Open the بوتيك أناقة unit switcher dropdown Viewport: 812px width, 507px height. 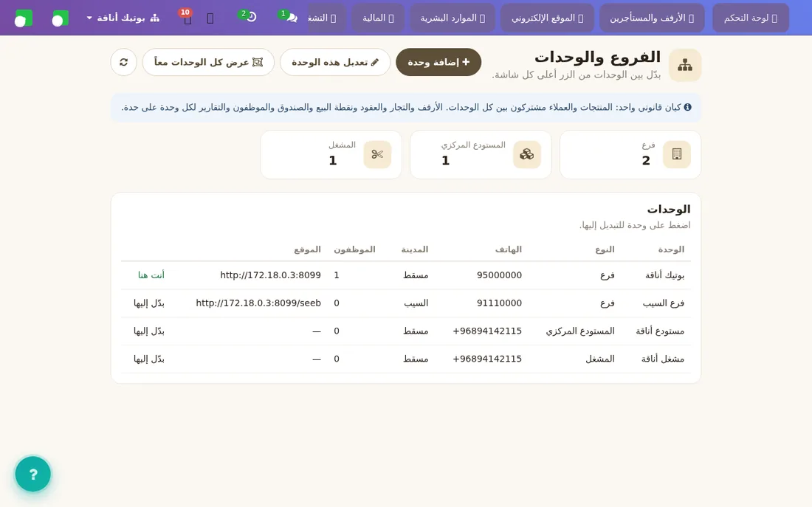tap(123, 18)
